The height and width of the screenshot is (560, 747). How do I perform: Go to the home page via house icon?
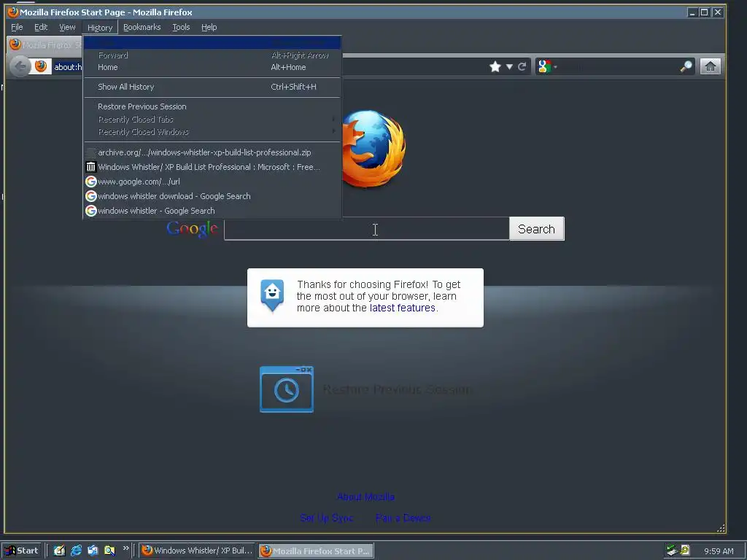click(x=710, y=66)
